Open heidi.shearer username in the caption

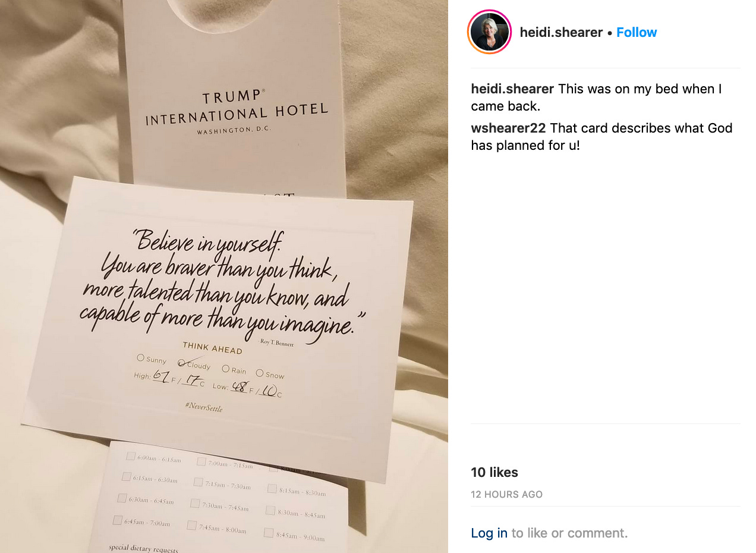pyautogui.click(x=512, y=89)
